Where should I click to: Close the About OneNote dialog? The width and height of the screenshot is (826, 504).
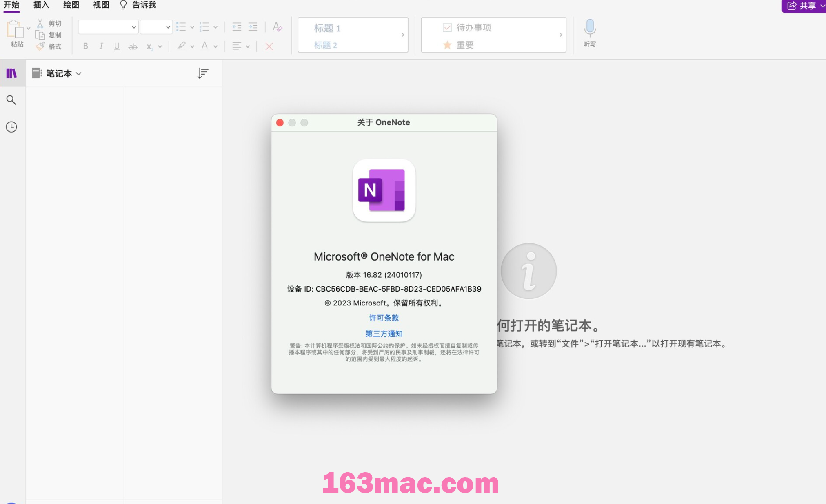(x=280, y=123)
